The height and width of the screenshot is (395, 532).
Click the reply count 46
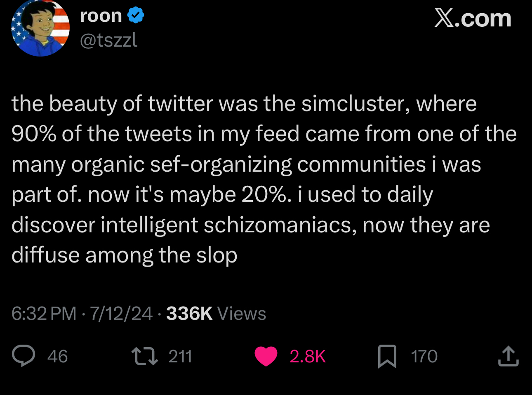(x=57, y=357)
